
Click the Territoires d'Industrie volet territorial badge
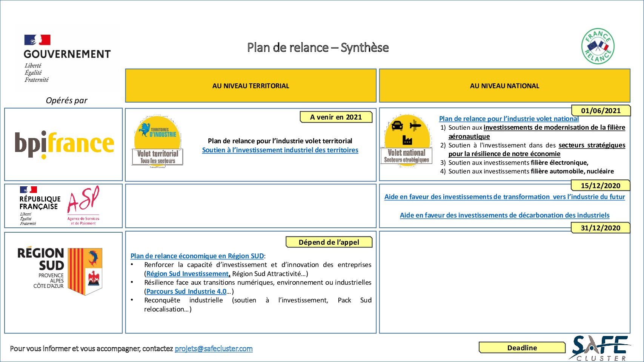pos(158,141)
